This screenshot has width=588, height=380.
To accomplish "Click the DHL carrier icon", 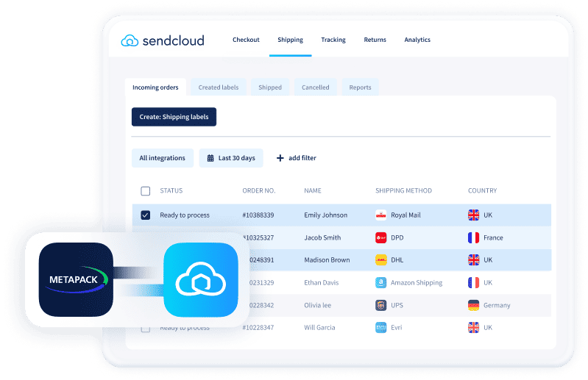I will pyautogui.click(x=381, y=259).
